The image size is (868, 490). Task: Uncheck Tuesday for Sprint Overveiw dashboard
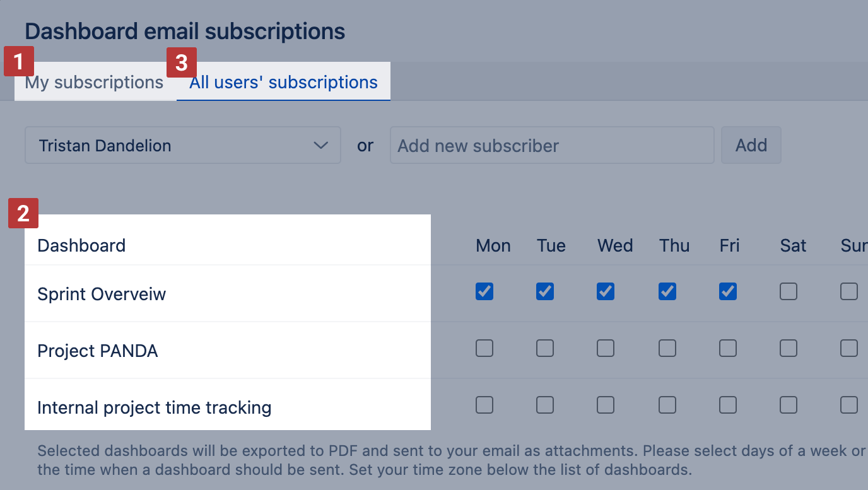[544, 291]
